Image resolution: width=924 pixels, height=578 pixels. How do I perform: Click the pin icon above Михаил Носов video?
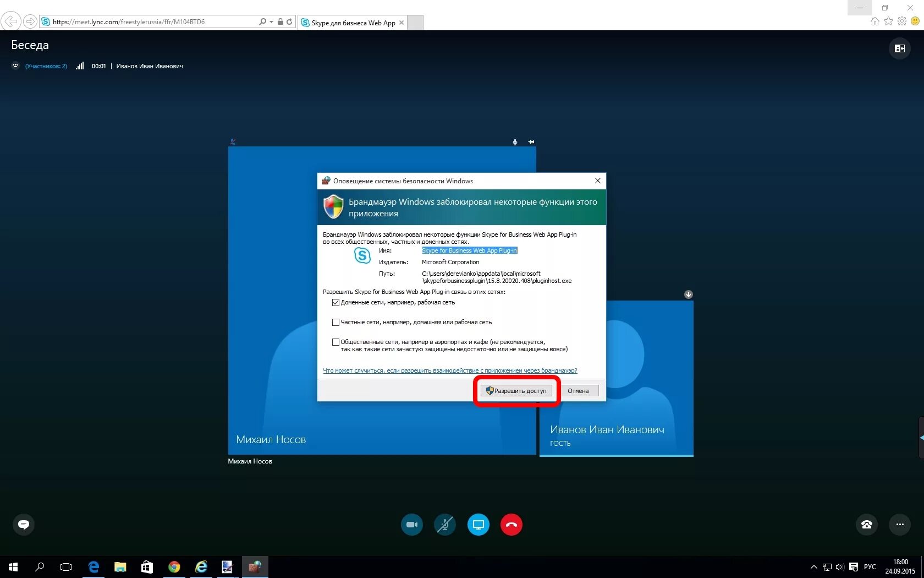(x=531, y=142)
